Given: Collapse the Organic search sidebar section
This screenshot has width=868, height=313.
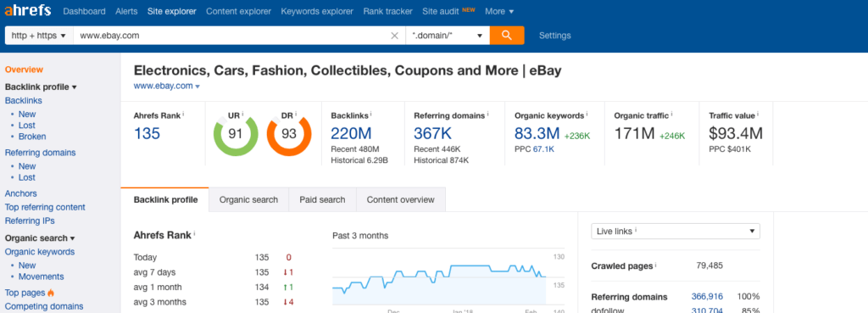Looking at the screenshot, I should [x=40, y=238].
